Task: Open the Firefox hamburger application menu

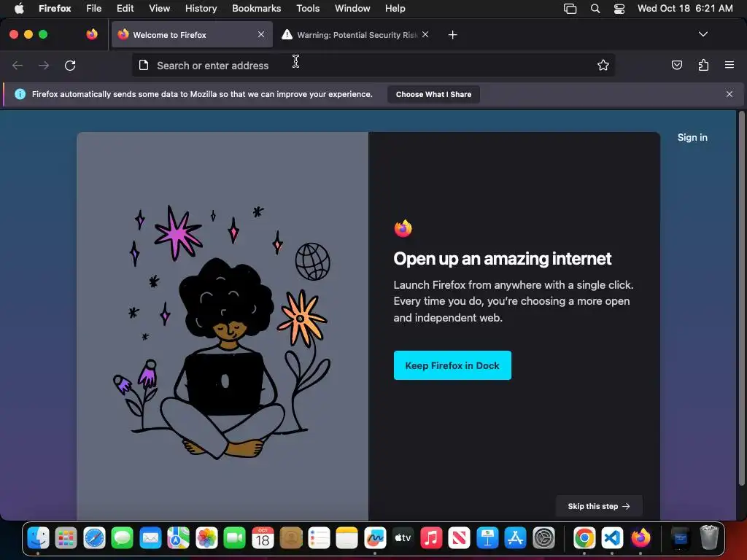Action: click(x=729, y=65)
